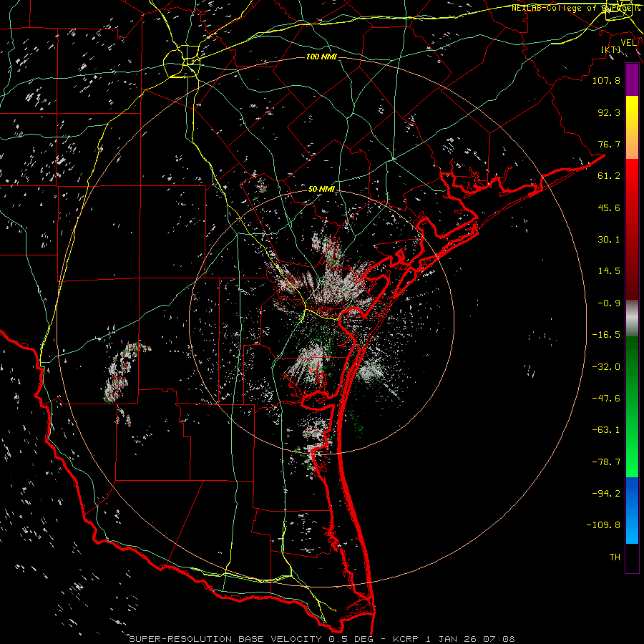The height and width of the screenshot is (644, 644).
Task: Click the NEXLAB College of DuPage watermark text
Action: tap(575, 8)
